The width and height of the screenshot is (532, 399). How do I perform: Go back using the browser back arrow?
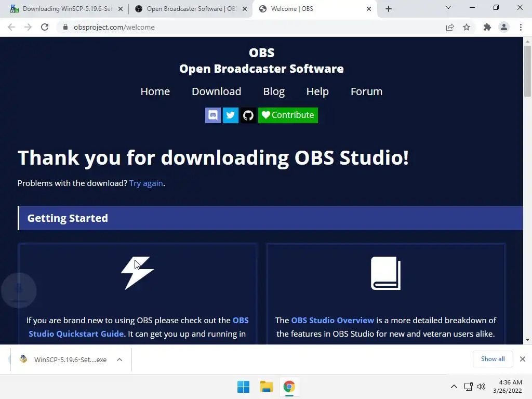[x=11, y=27]
